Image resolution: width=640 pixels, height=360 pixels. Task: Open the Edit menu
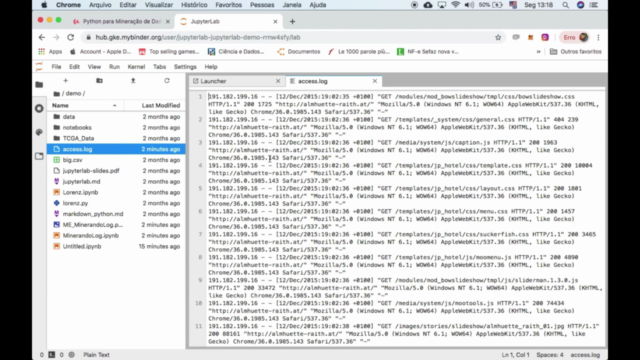pyautogui.click(x=74, y=67)
